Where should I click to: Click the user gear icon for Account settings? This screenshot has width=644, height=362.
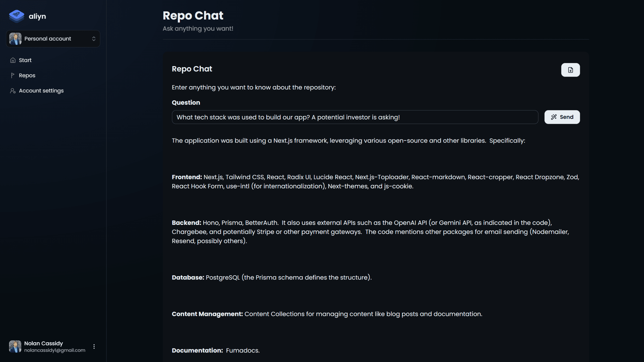(13, 91)
